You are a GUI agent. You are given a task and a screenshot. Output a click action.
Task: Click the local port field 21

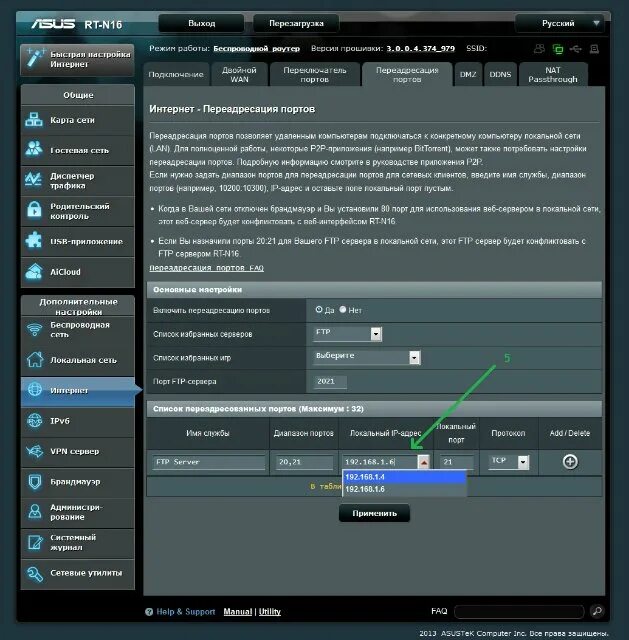coord(457,462)
